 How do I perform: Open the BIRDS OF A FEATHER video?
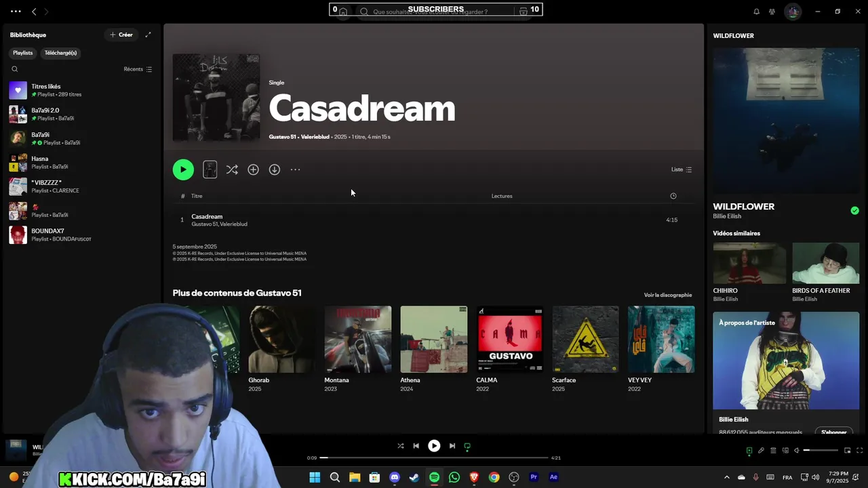click(826, 272)
